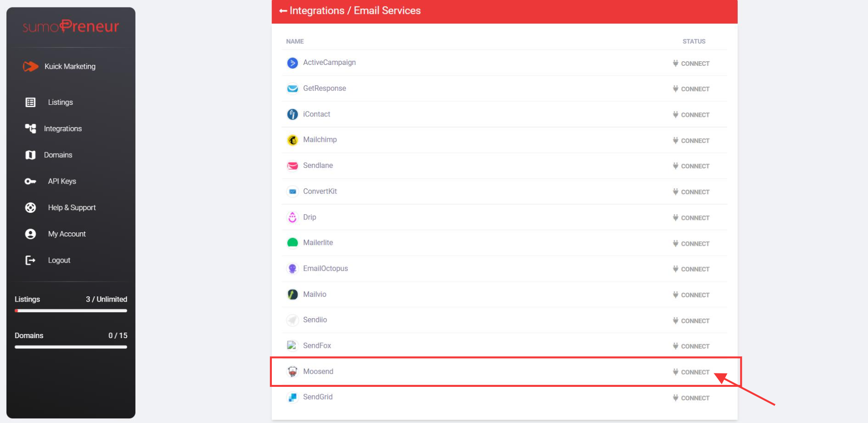Connect the Moosend service
The image size is (868, 423).
(x=691, y=372)
